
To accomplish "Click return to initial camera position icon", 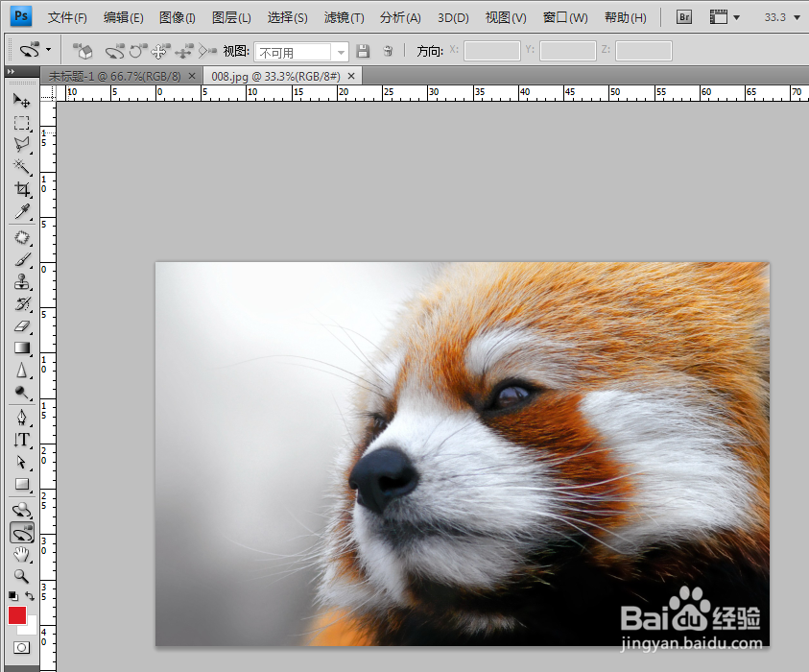I will [83, 51].
